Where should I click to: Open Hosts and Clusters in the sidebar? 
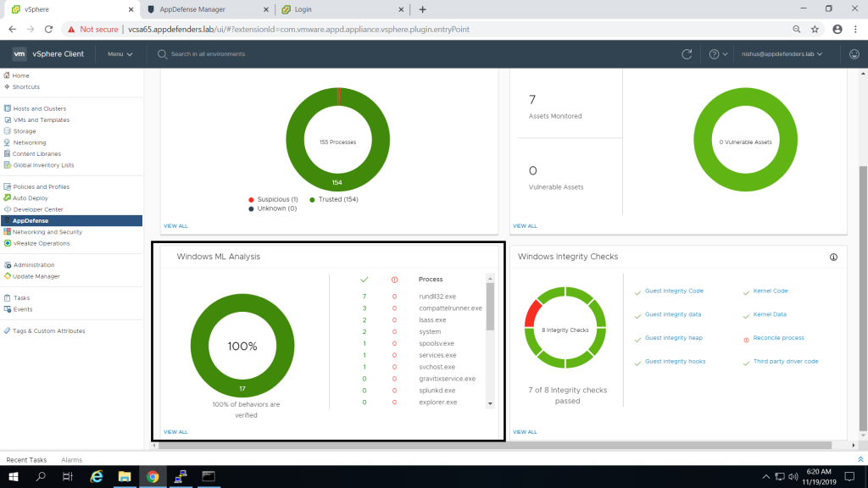pos(39,108)
